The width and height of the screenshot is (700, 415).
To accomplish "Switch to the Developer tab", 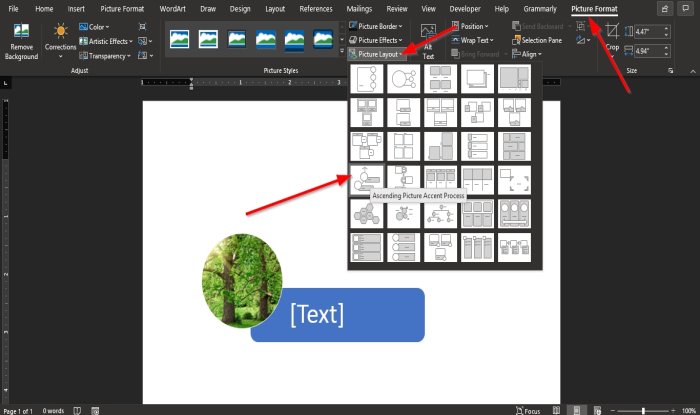I will (465, 8).
